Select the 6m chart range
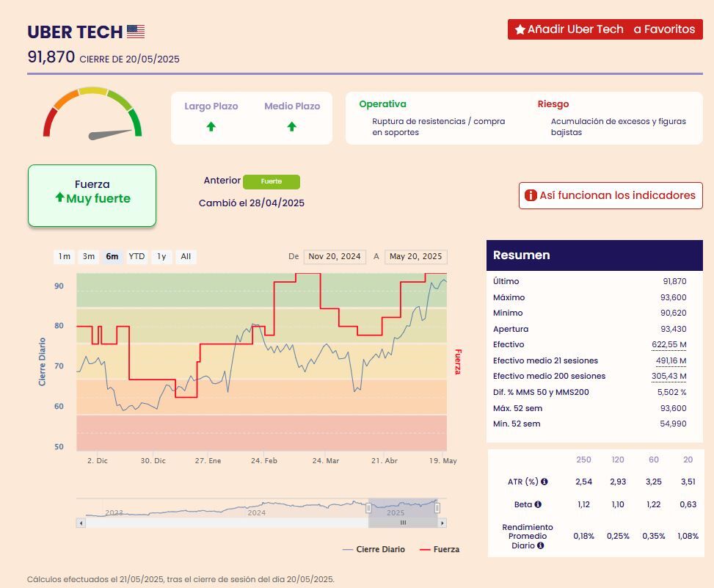The width and height of the screenshot is (714, 588). coord(112,256)
